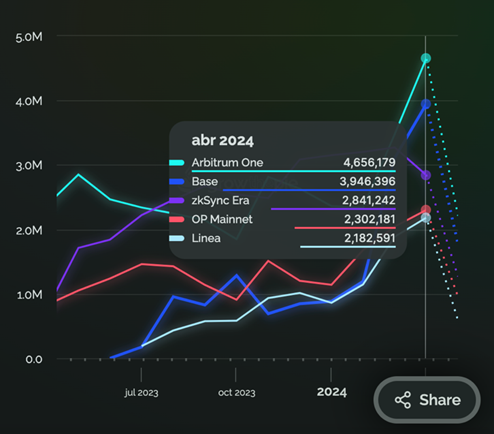Click the 0.0 y-axis label
This screenshot has width=494, height=434.
(x=34, y=359)
